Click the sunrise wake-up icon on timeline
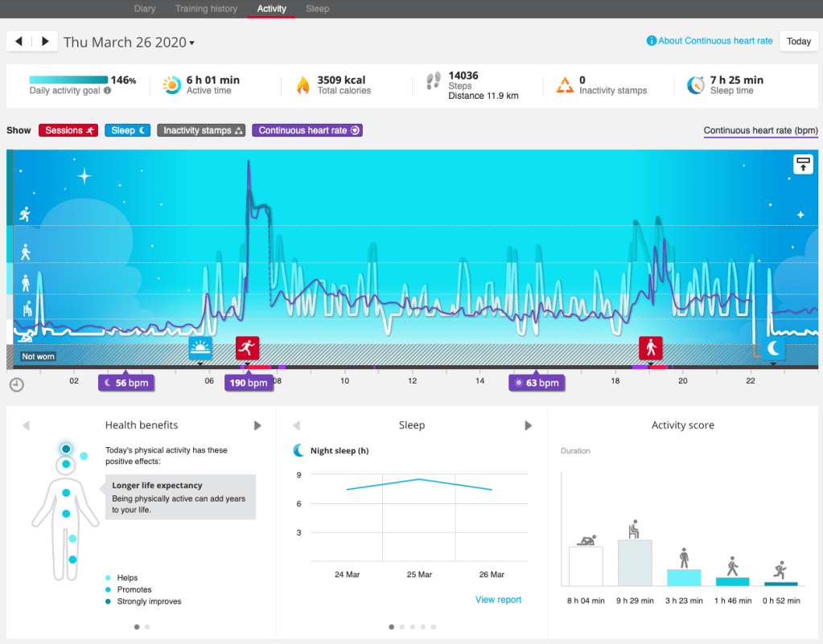 pyautogui.click(x=200, y=347)
